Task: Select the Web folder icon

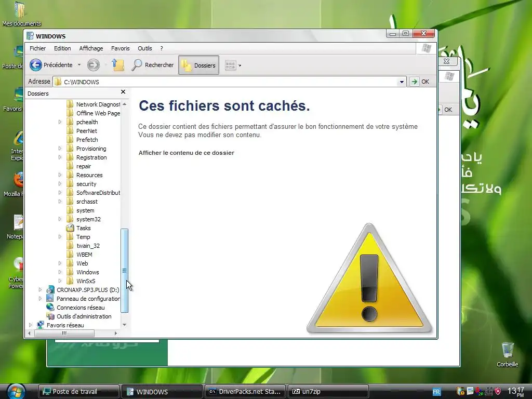Action: point(70,263)
